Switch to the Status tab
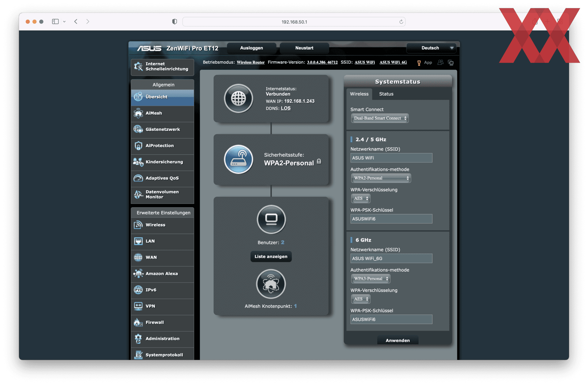The image size is (588, 385). pos(386,94)
